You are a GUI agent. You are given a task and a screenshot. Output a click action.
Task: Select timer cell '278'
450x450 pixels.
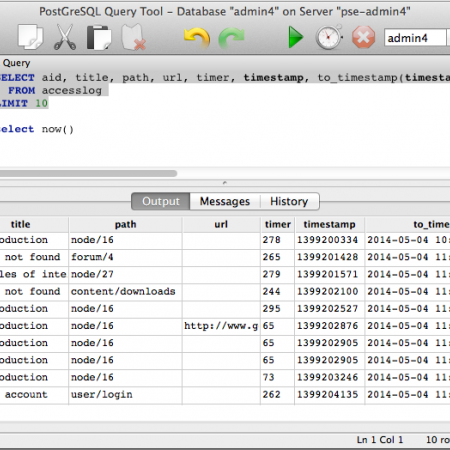[278, 240]
